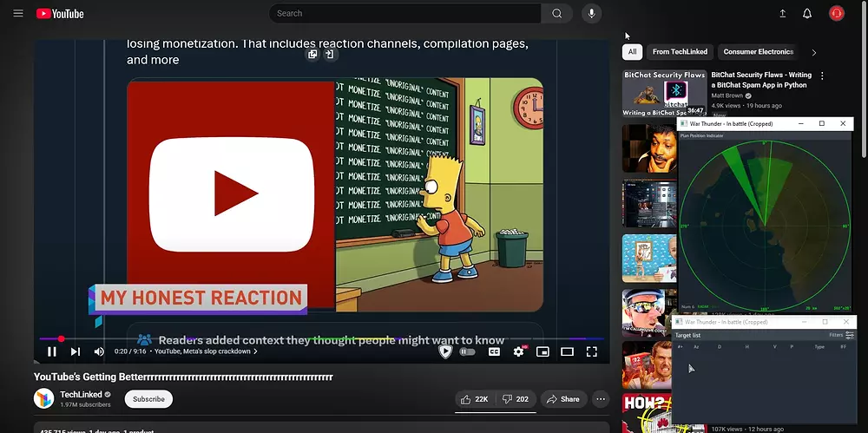The height and width of the screenshot is (433, 868).
Task: Seek using the red video progress bar
Action: [x=321, y=338]
